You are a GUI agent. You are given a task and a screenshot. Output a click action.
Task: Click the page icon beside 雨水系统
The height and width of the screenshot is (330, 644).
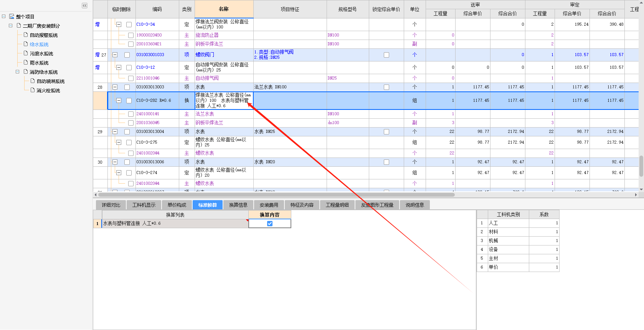click(x=26, y=63)
